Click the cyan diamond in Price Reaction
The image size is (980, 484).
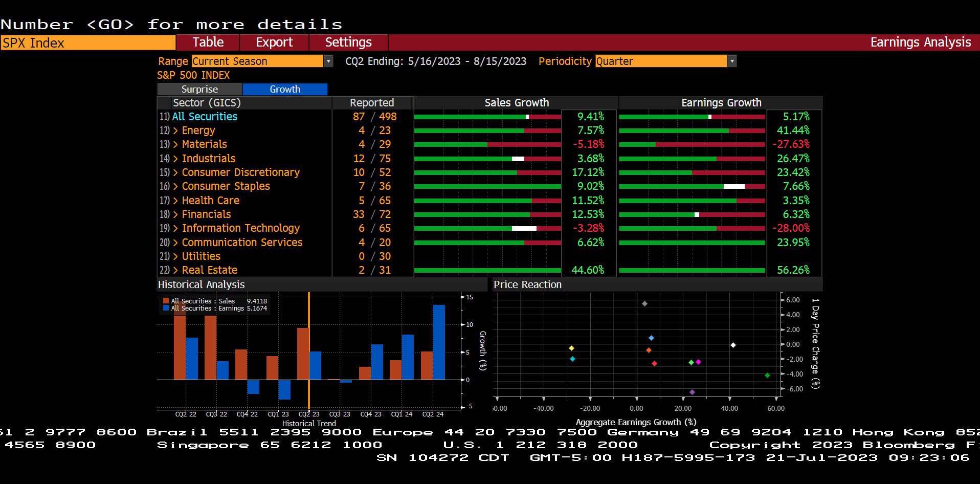pyautogui.click(x=572, y=359)
